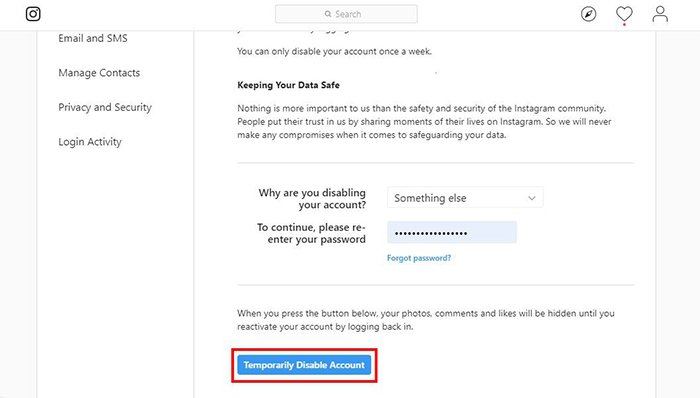Go to Privacy and Security settings

coord(105,107)
